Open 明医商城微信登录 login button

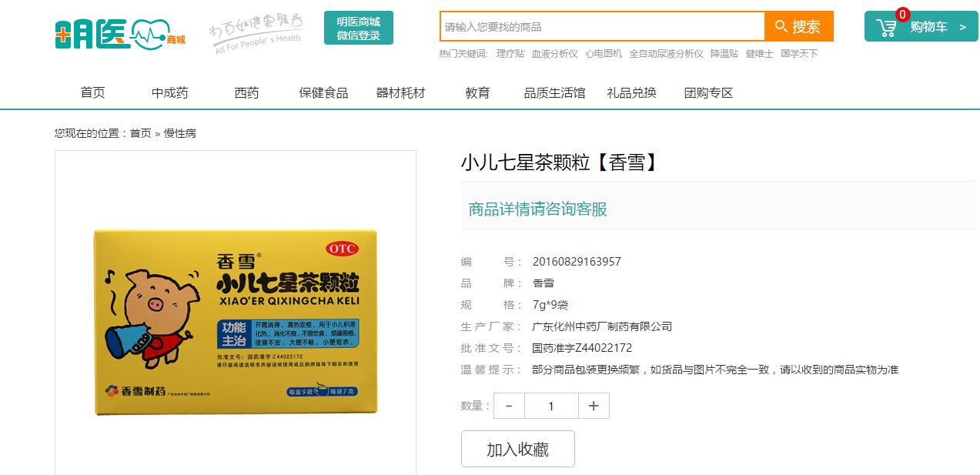359,28
